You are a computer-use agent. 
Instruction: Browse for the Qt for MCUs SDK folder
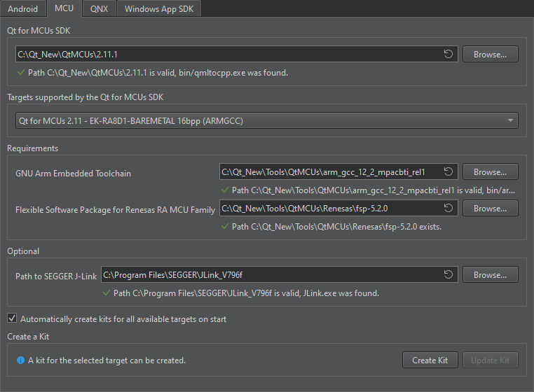(x=490, y=54)
